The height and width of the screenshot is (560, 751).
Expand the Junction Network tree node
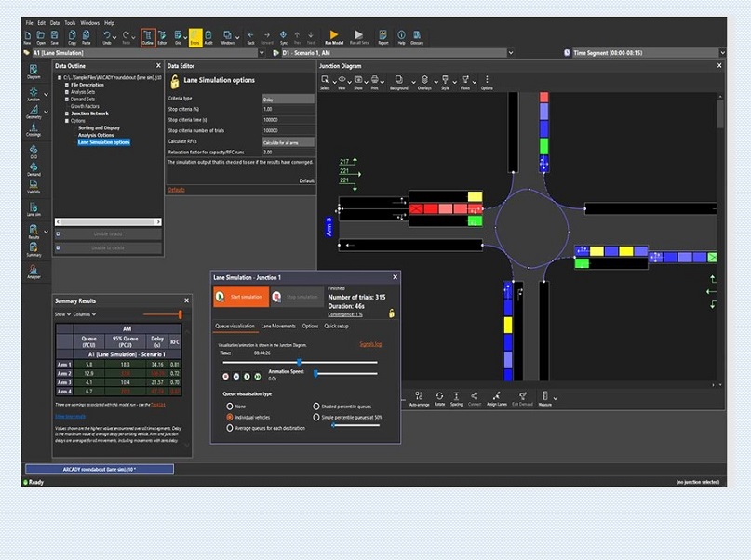click(x=66, y=113)
